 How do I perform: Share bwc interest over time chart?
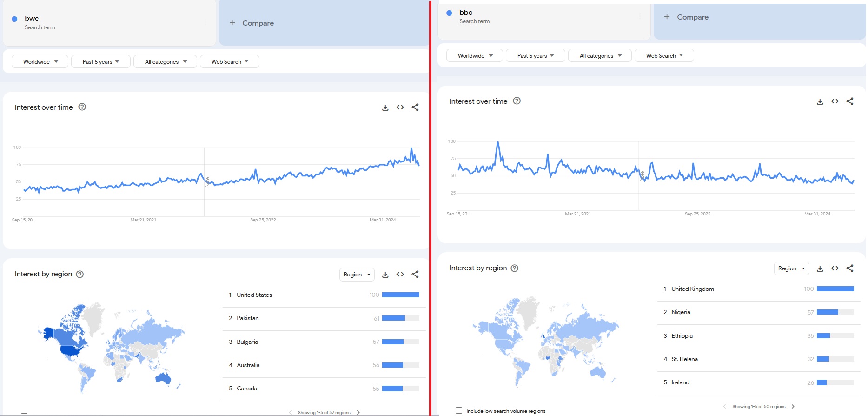(415, 107)
